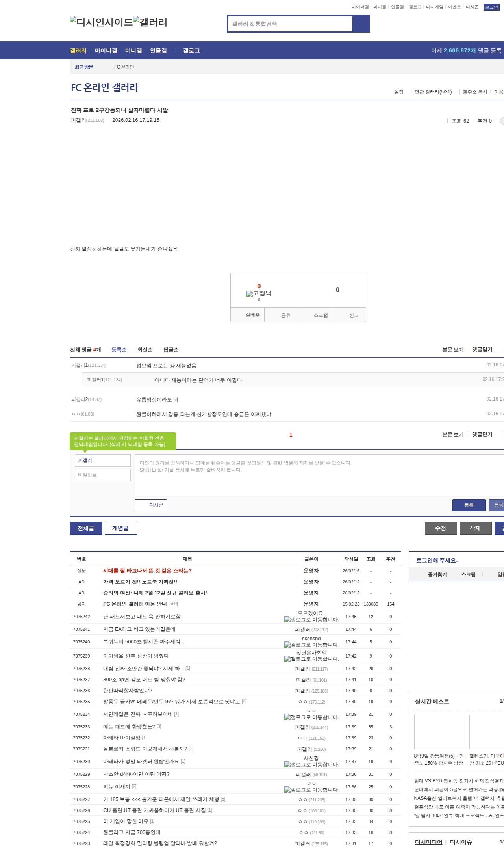Open 현대 VS BYD 연희동 전기차 화재 article
The height and width of the screenshot is (847, 504).
point(459,781)
